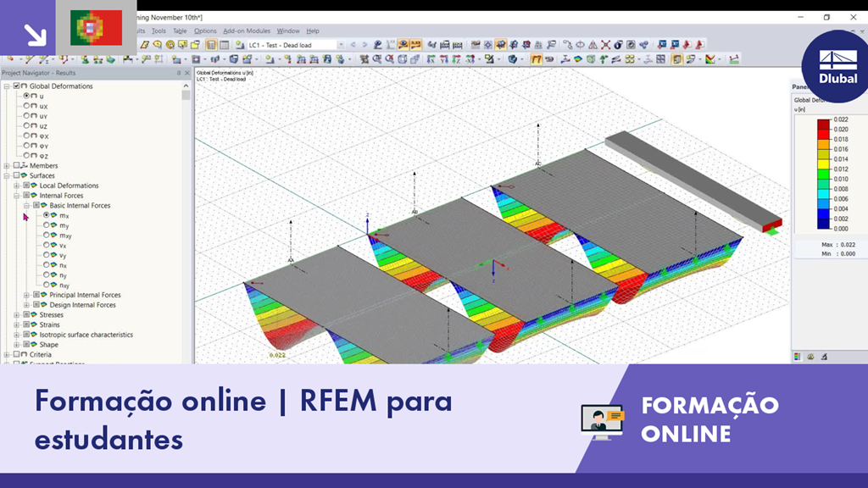Click the Isotropic surface characteristics item
This screenshot has width=868, height=488.
tap(86, 335)
